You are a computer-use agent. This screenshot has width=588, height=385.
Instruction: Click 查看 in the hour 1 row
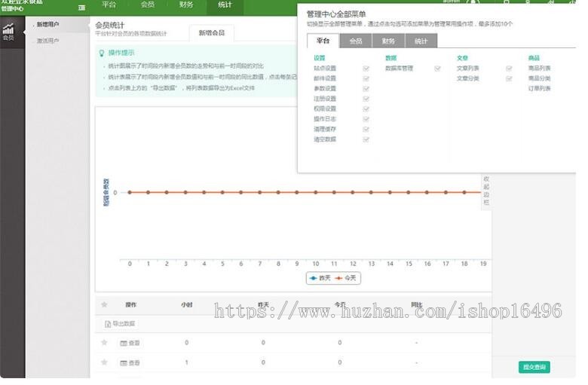tap(130, 363)
